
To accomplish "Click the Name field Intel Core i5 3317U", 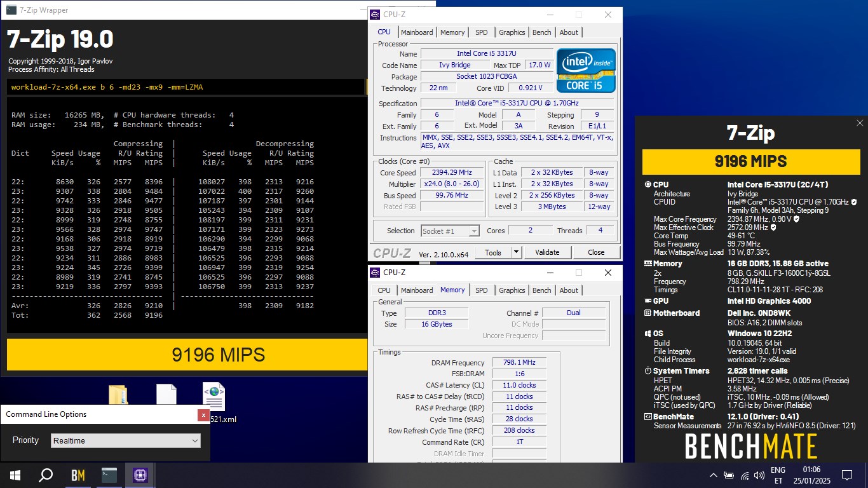I will (487, 53).
